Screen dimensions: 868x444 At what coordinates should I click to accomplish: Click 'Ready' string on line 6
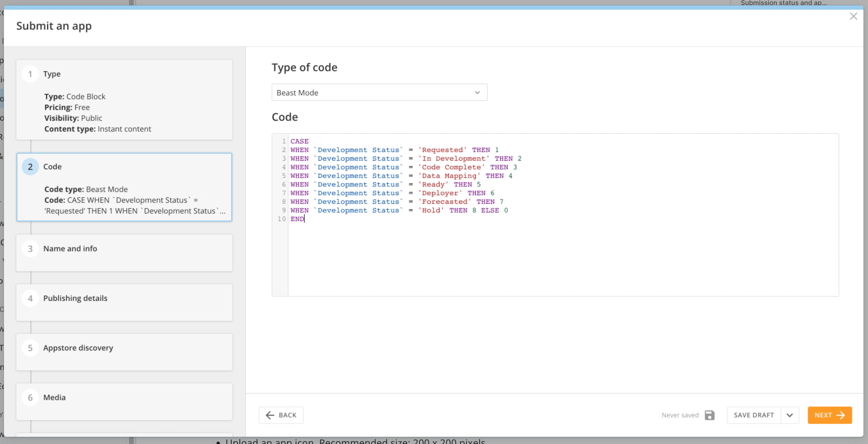[x=433, y=185]
